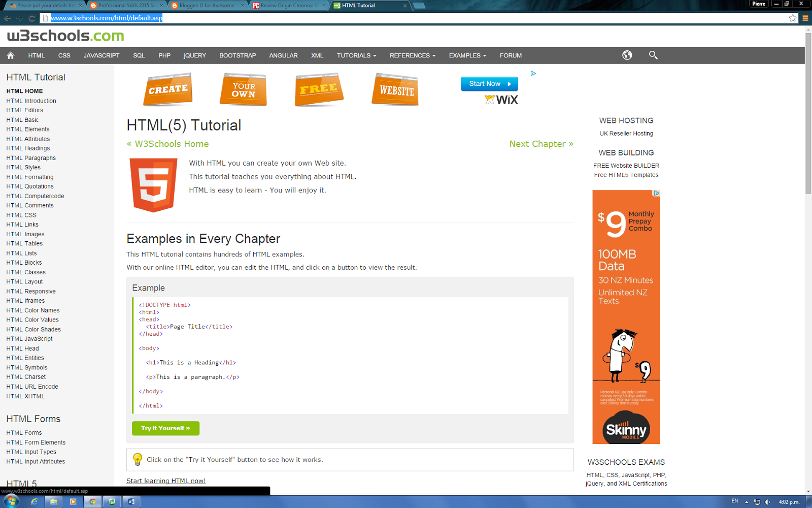The height and width of the screenshot is (508, 812).
Task: Launch Google Chrome from the taskbar
Action: coord(92,501)
